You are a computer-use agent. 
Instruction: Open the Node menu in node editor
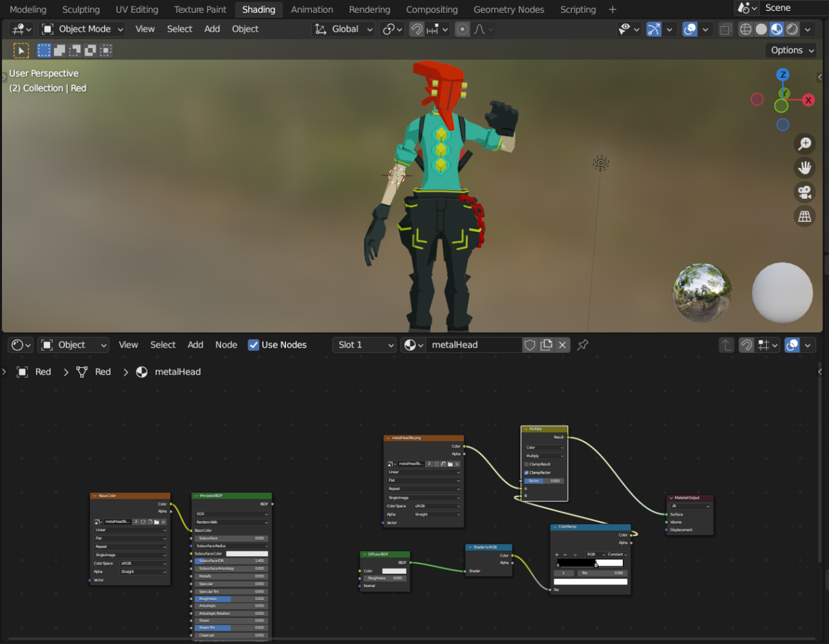[226, 345]
